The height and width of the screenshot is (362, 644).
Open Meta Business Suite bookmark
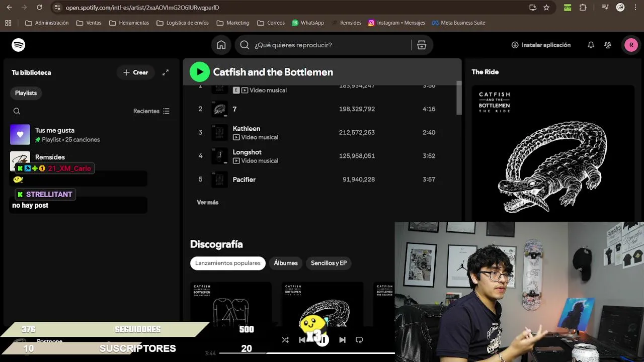tap(458, 23)
